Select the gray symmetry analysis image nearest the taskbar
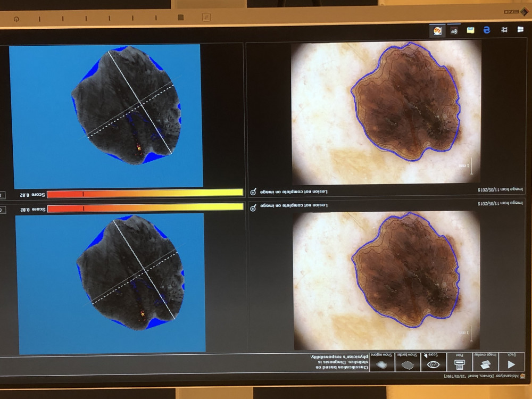This screenshot has height=399, width=532. 106,116
